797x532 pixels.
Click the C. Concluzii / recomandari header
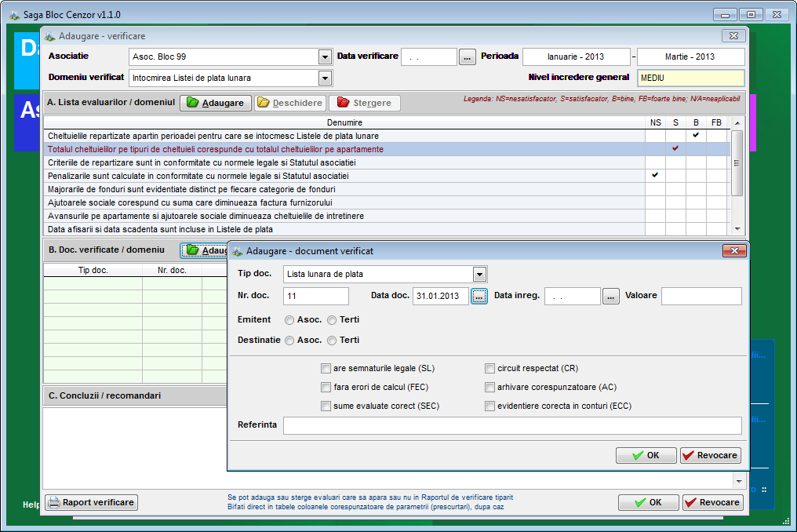click(x=104, y=395)
